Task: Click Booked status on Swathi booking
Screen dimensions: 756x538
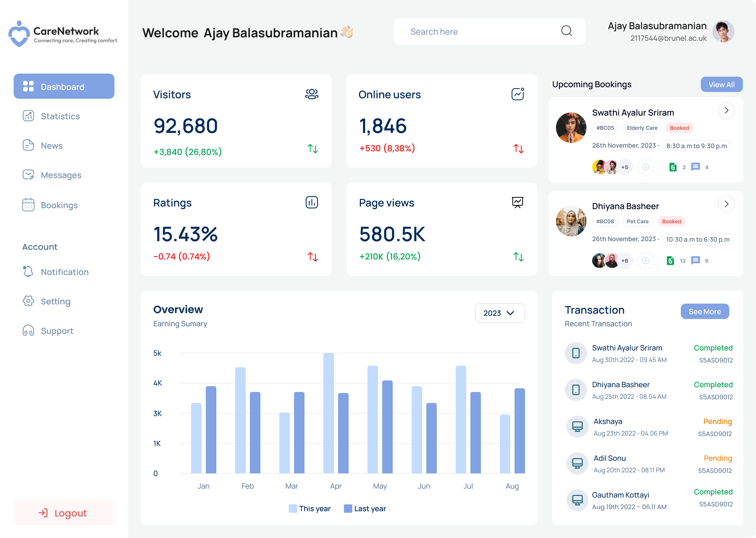Action: click(x=679, y=128)
